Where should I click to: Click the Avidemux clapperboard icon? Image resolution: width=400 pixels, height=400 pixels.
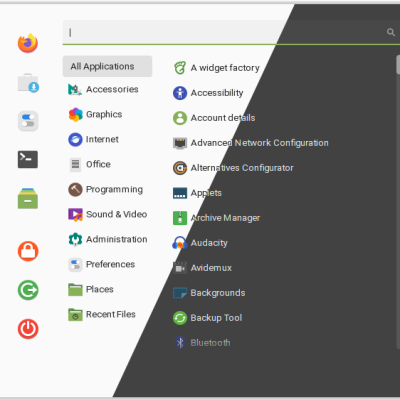coord(180,268)
